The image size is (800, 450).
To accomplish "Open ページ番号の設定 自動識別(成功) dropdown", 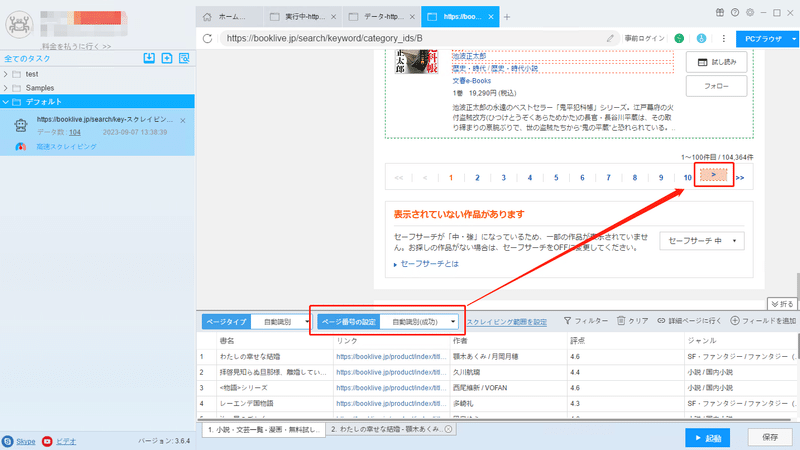I will coord(419,322).
